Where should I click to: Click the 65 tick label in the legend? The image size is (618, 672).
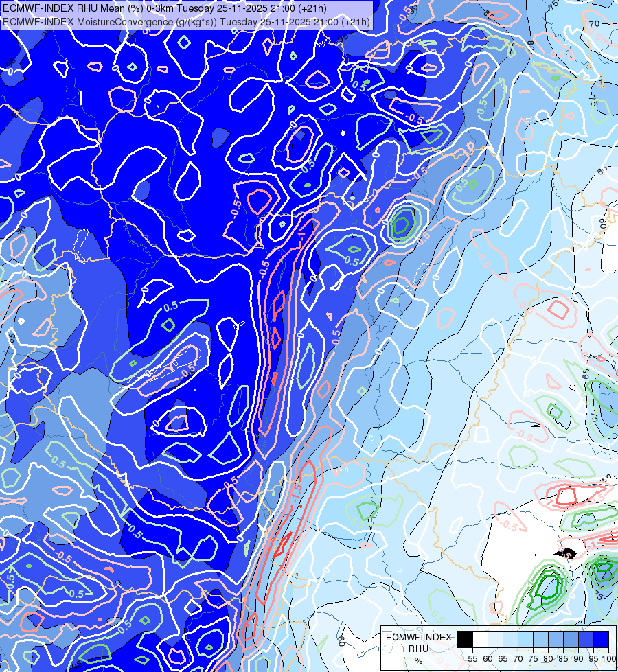tap(503, 659)
